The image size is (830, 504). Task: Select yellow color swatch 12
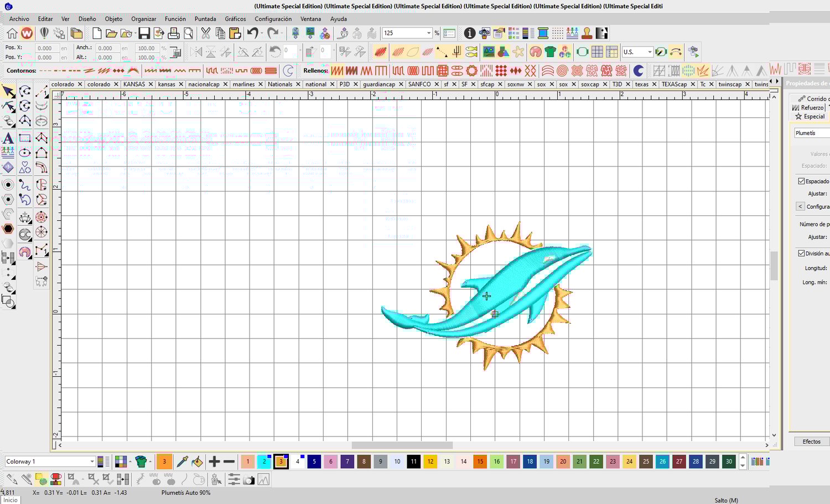[x=430, y=461]
